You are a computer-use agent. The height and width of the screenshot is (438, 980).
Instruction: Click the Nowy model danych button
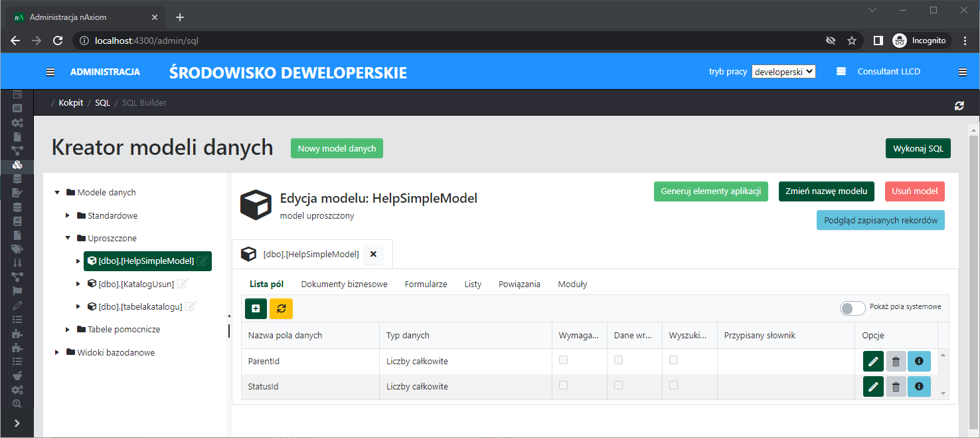[337, 148]
